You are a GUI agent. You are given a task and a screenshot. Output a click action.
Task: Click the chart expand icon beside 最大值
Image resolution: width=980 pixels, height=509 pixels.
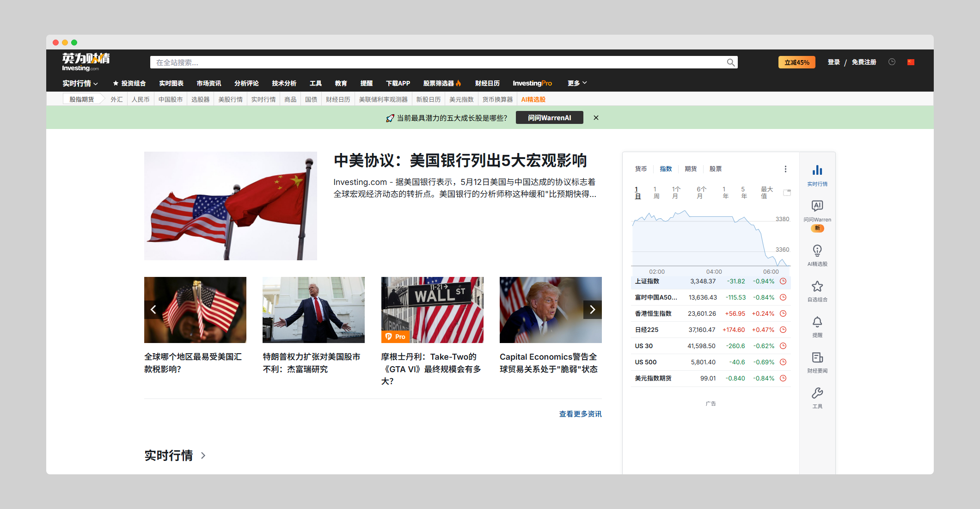[787, 193]
